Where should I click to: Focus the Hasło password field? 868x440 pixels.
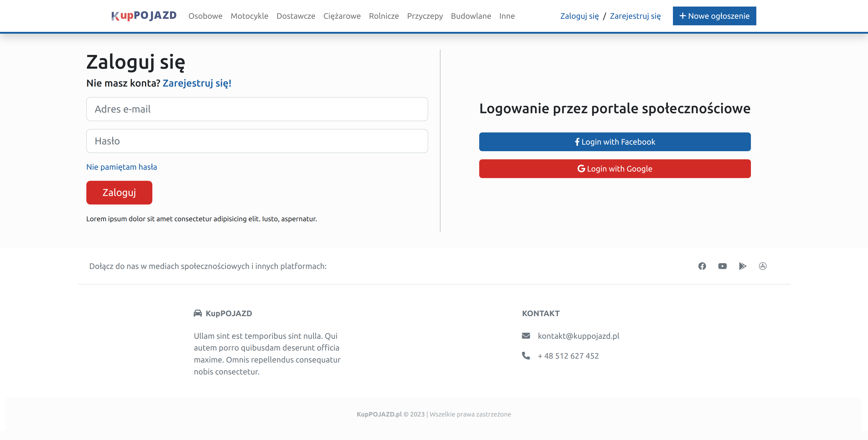257,141
